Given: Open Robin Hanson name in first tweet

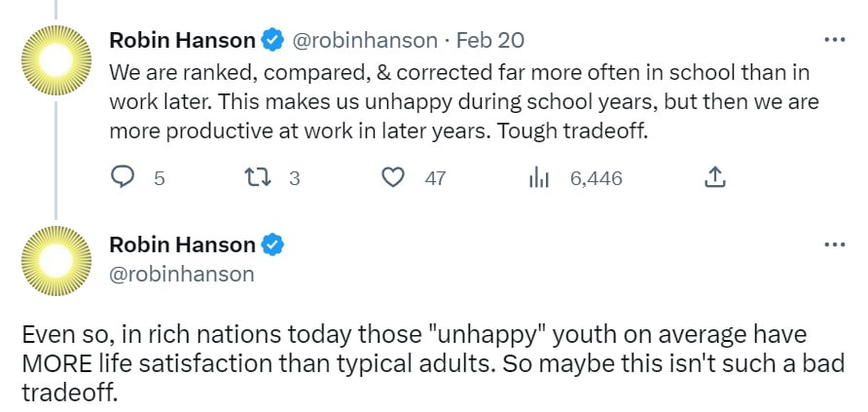Looking at the screenshot, I should (183, 41).
